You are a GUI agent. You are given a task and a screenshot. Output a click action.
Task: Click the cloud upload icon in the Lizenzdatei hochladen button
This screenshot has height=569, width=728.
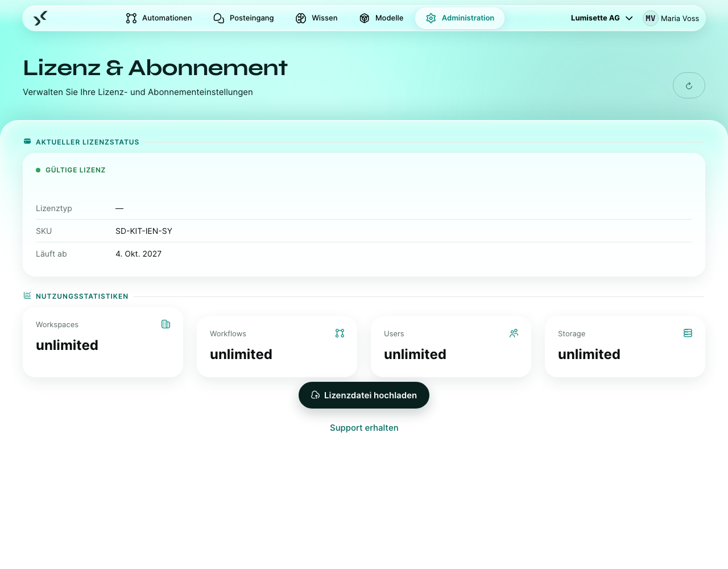316,395
